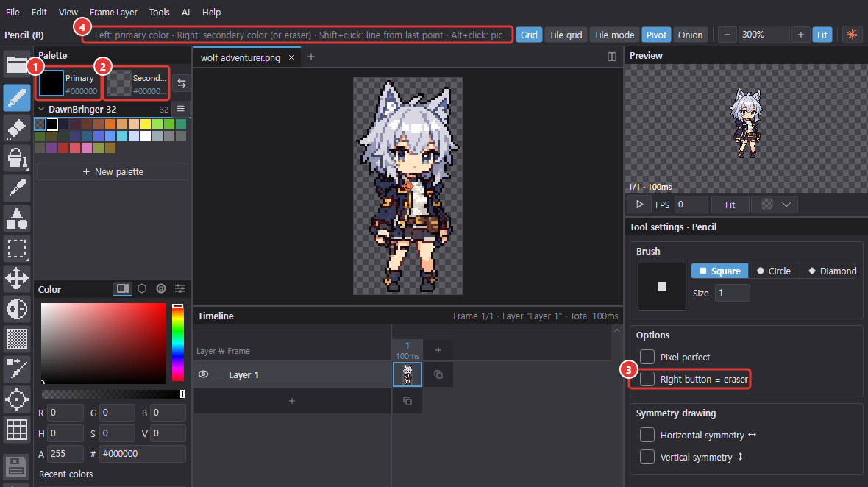Image resolution: width=868 pixels, height=487 pixels.
Task: Hide Layer 1 with the eye icon
Action: [x=204, y=374]
